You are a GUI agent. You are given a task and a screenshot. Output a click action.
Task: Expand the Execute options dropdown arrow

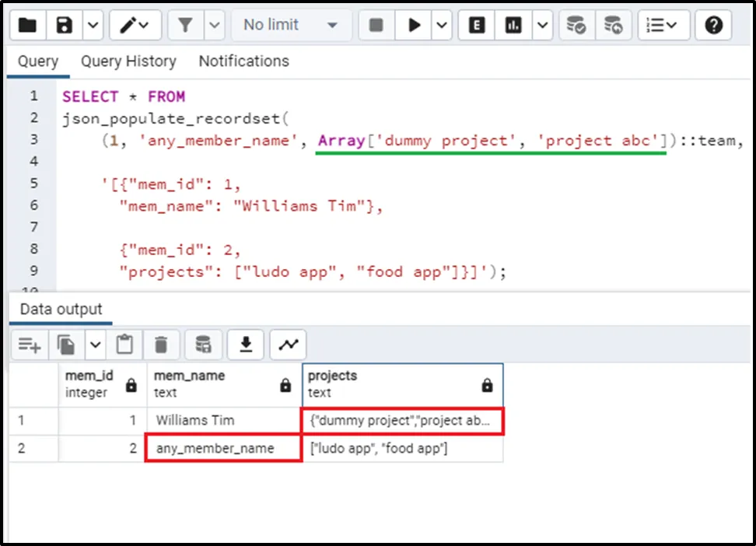pyautogui.click(x=442, y=26)
